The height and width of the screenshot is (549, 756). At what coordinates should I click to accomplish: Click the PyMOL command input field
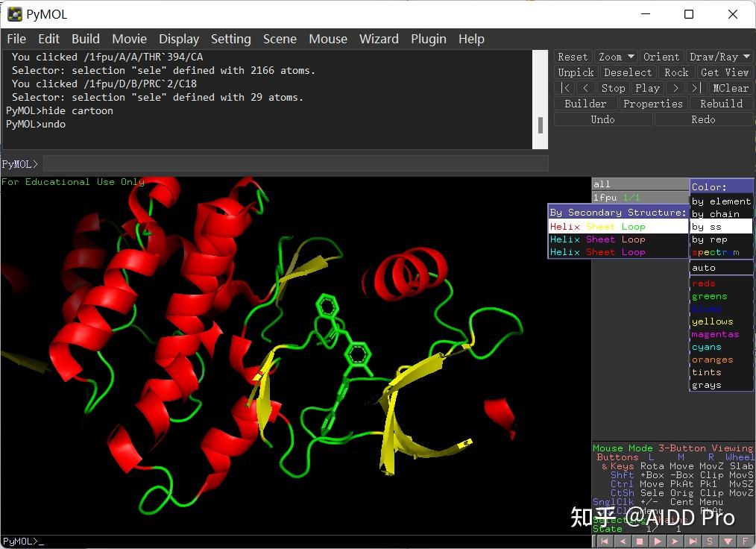[295, 163]
